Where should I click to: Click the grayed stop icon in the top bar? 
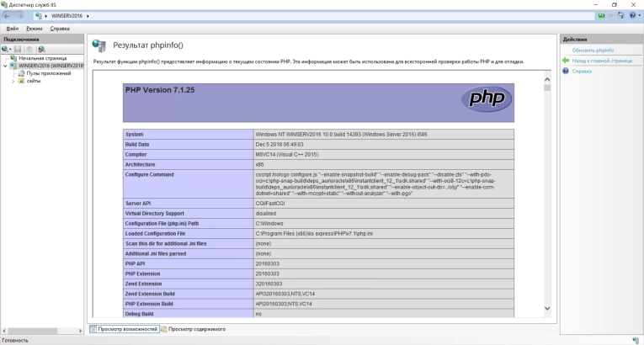click(611, 16)
